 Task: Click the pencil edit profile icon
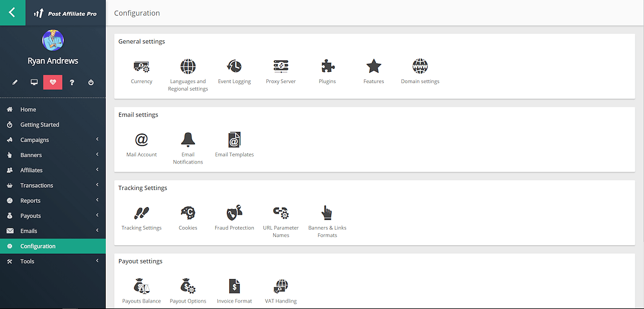(x=15, y=82)
